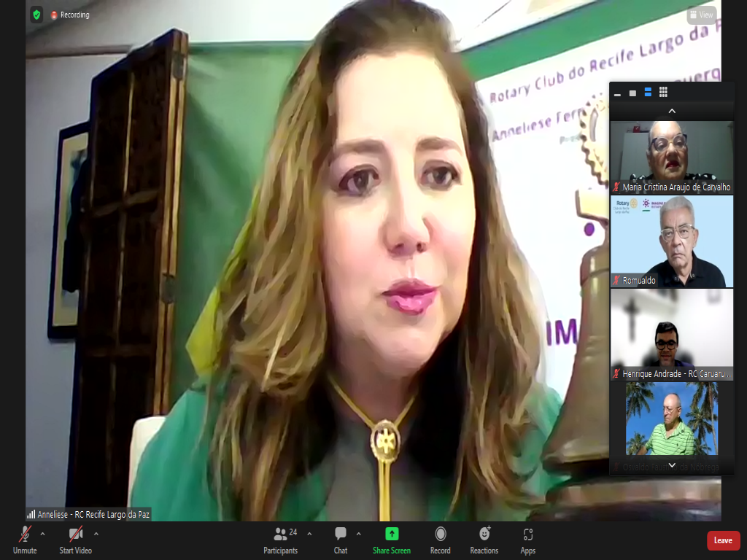Click the green Share Screen icon
This screenshot has height=560, width=747.
pos(392,534)
